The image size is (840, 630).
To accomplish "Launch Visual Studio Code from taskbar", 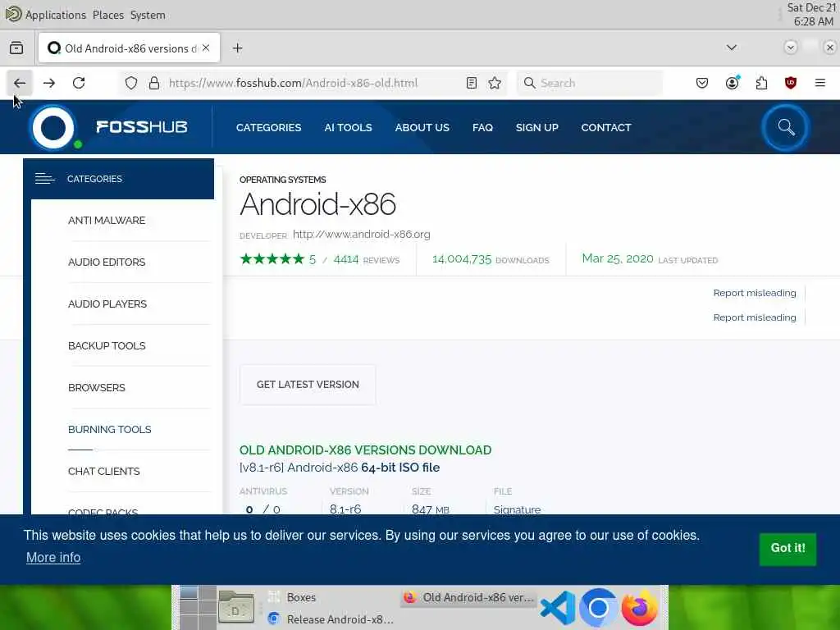I will tap(558, 608).
